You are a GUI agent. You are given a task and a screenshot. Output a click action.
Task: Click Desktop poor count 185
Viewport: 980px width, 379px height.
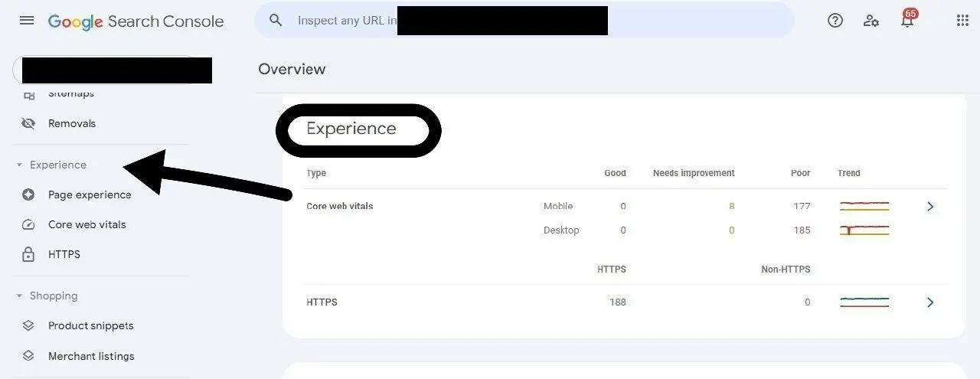pos(802,230)
